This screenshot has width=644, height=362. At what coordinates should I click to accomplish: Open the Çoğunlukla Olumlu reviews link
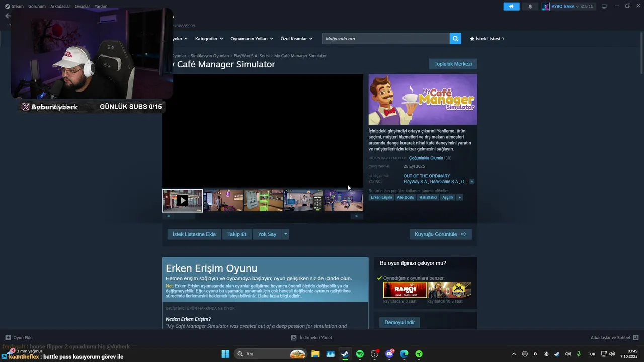426,158
